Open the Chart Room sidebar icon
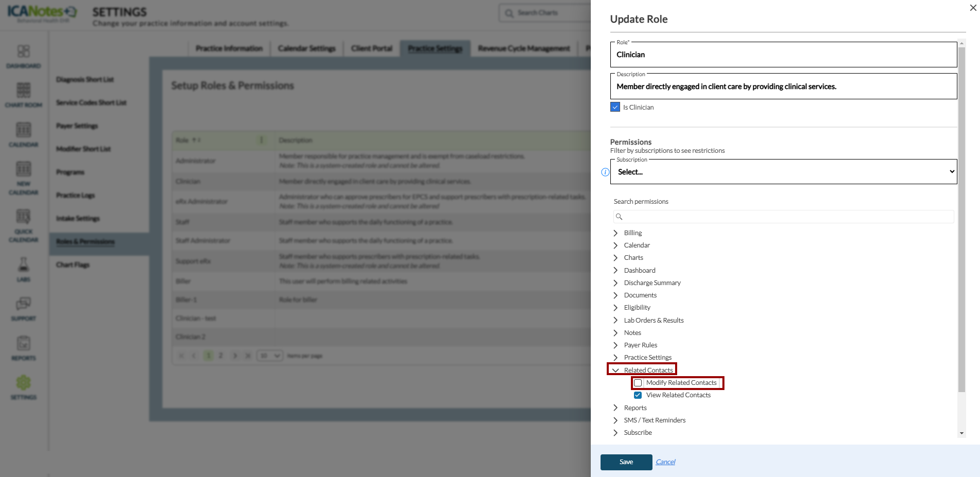Screen dimensions: 980x477 click(x=24, y=91)
